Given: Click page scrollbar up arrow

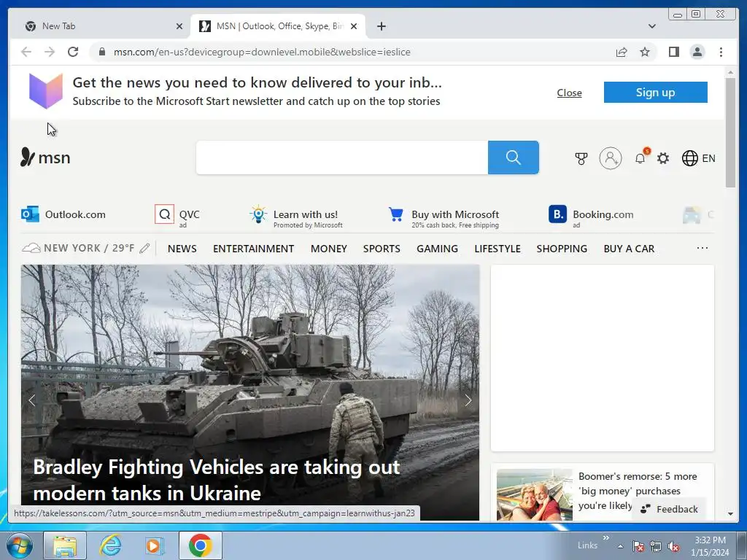Looking at the screenshot, I should click(730, 72).
